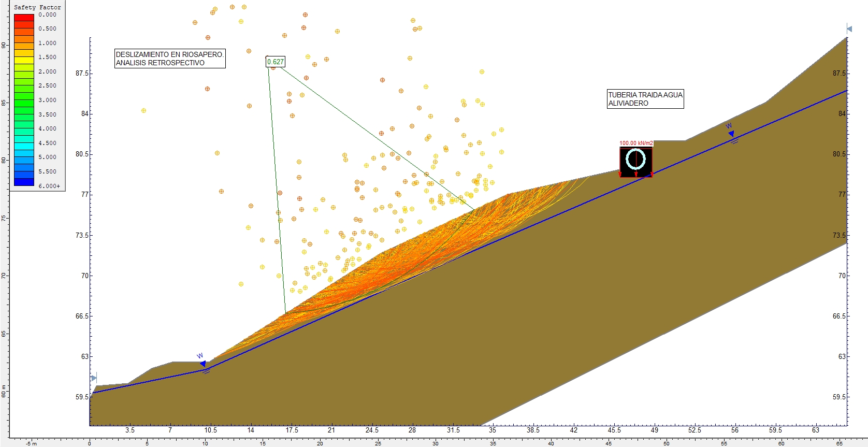
Task: Click the 100.00 kN/m2 load label
Action: pos(636,143)
